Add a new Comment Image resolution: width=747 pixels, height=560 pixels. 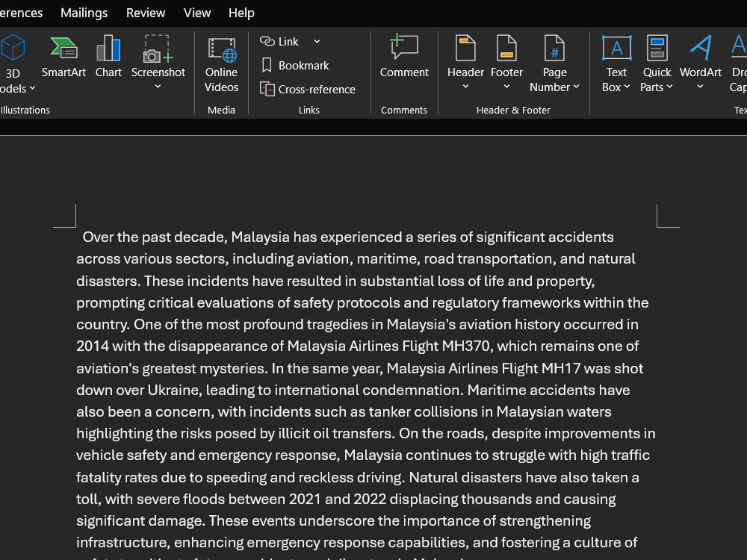pos(404,56)
